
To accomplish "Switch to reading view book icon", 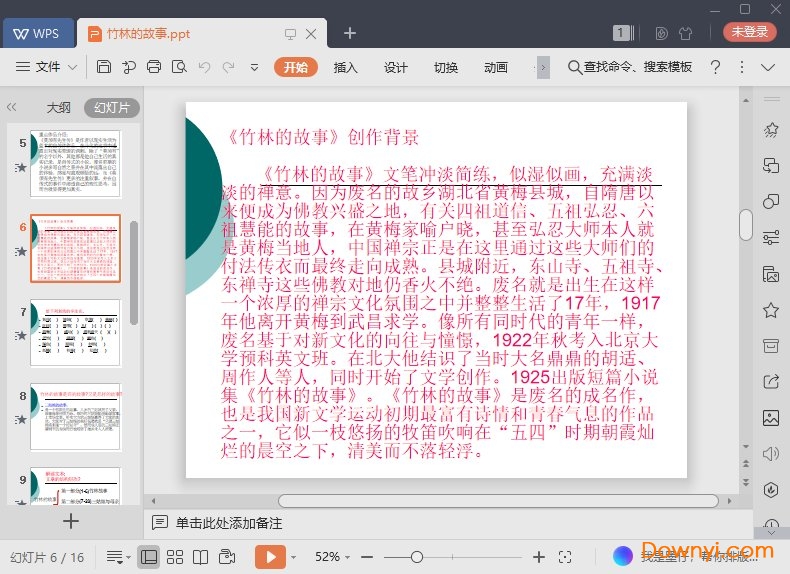I will (200, 556).
